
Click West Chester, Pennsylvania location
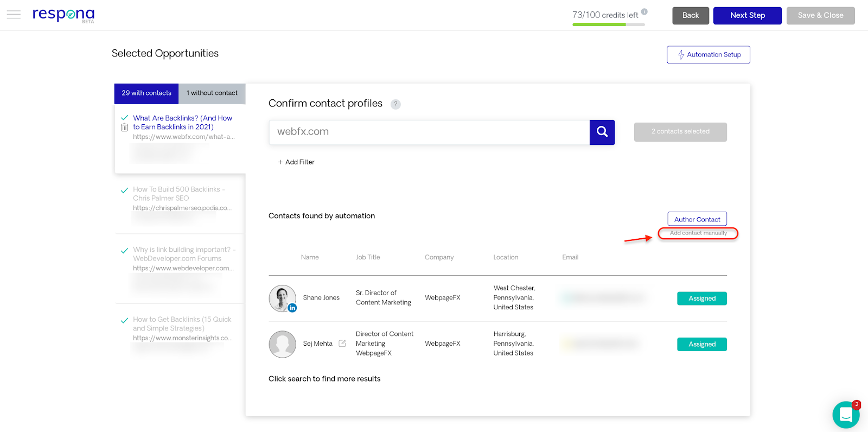pyautogui.click(x=514, y=298)
